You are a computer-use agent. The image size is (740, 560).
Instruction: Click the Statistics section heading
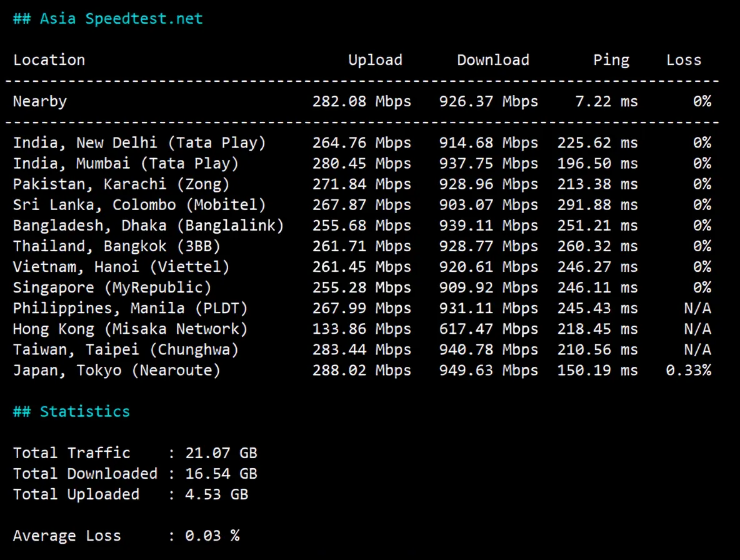[71, 411]
